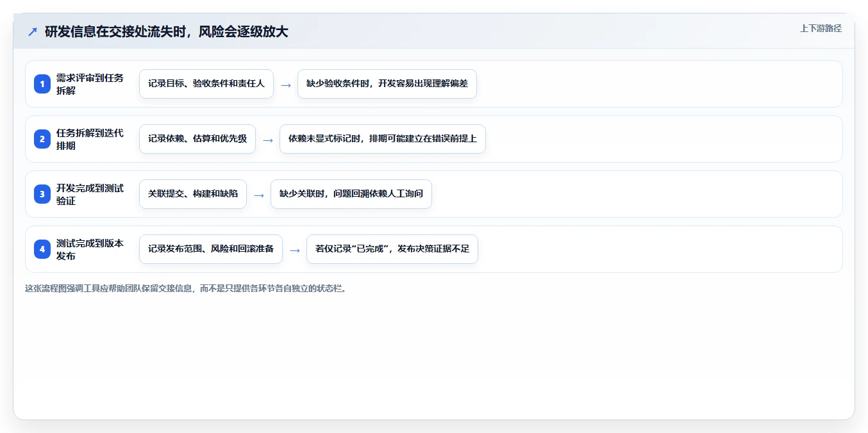
Task: Select the 测试完成到版本发布 step label
Action: point(90,249)
